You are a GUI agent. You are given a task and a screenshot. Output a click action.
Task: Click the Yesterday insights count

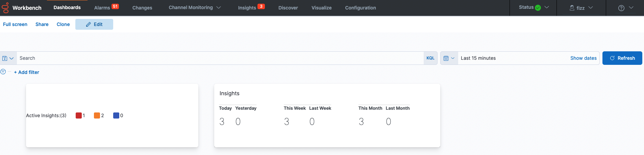coord(238,122)
